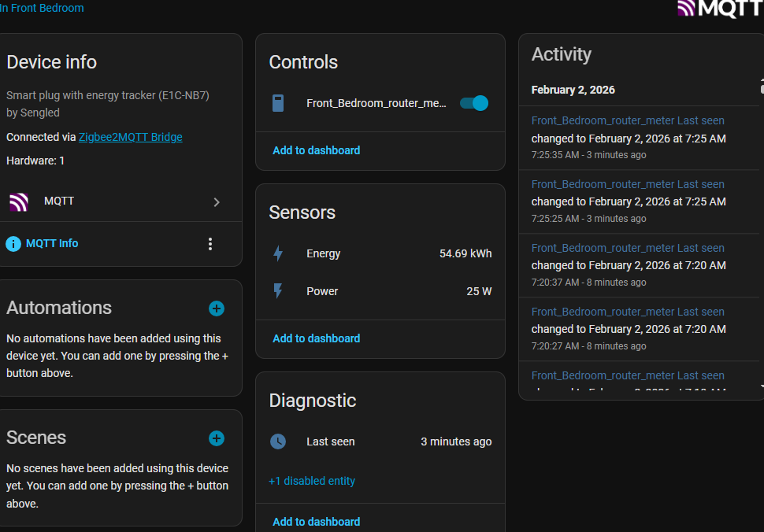Click Add to dashboard under Controls
This screenshot has height=532, width=764.
[x=316, y=150]
